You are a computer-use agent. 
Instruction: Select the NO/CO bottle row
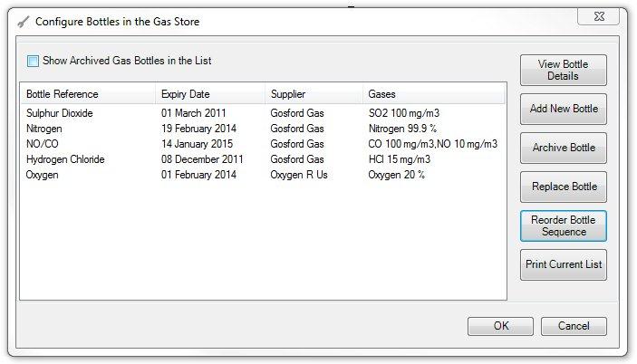pos(263,144)
